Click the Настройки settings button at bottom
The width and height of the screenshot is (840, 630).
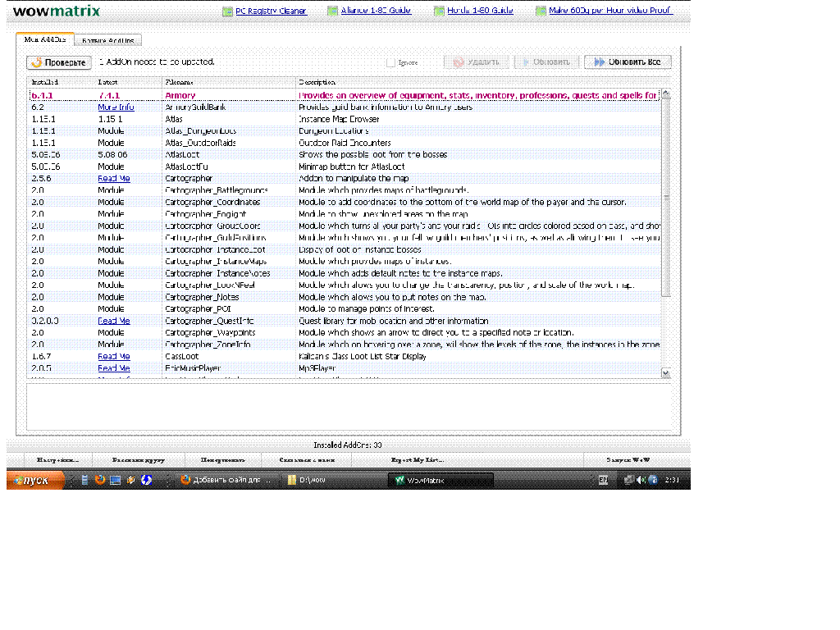tap(58, 459)
